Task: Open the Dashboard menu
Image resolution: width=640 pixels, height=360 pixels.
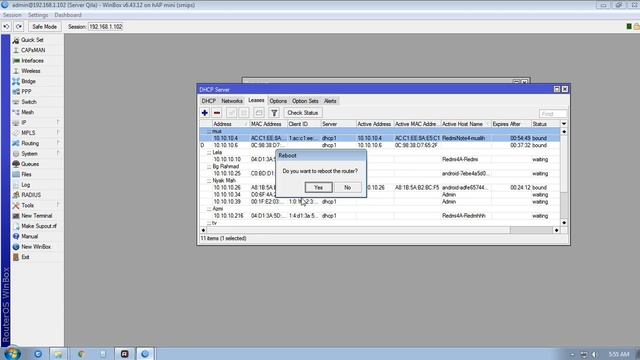Action: pyautogui.click(x=68, y=15)
